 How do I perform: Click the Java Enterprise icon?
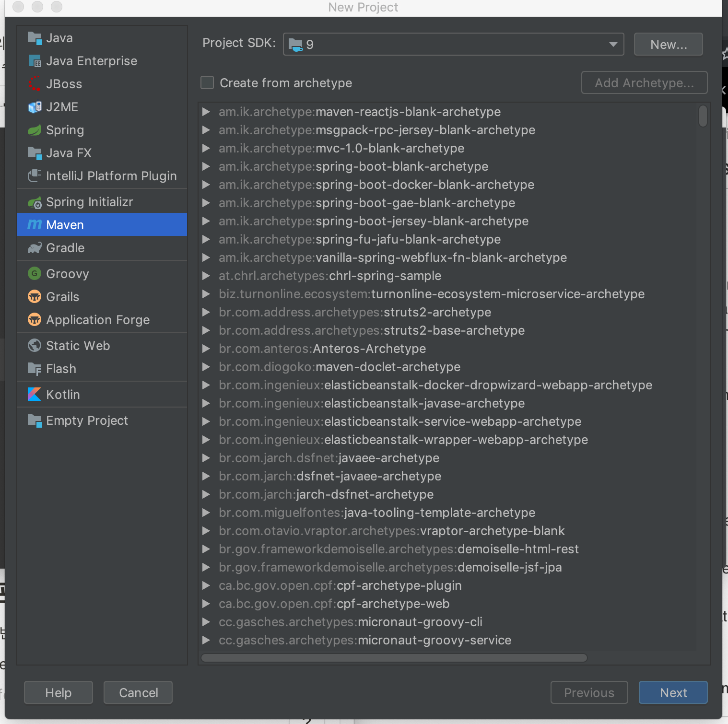click(35, 61)
